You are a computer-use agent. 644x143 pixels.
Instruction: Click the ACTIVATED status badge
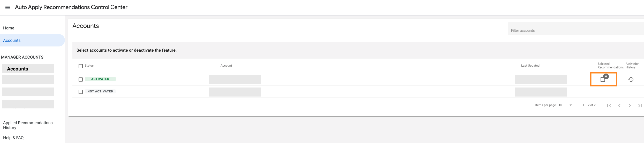100,79
